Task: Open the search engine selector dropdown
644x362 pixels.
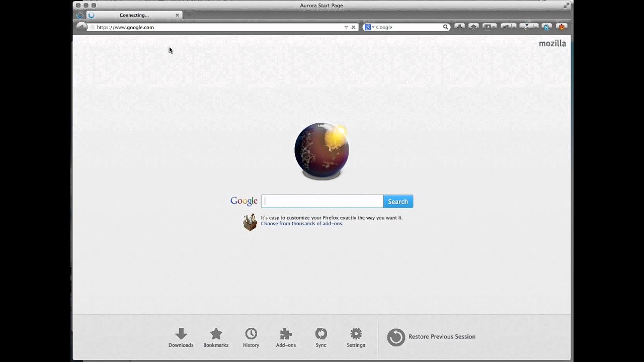Action: (x=369, y=27)
